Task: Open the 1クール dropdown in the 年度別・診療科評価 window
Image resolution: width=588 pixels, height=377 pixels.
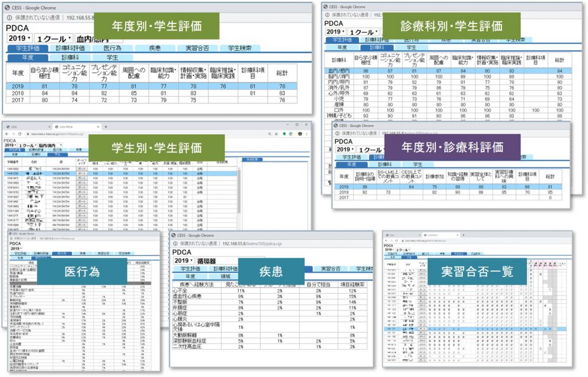Action: [x=370, y=150]
